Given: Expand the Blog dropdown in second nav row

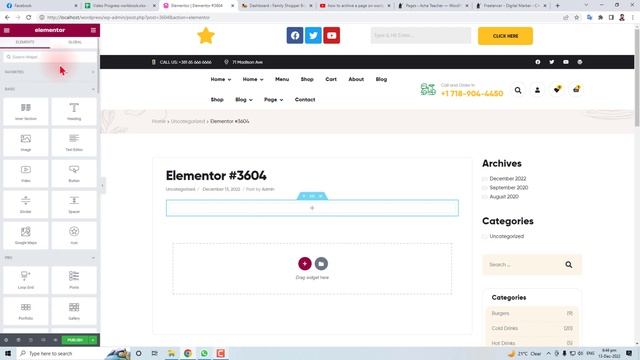Looking at the screenshot, I should pyautogui.click(x=244, y=100).
